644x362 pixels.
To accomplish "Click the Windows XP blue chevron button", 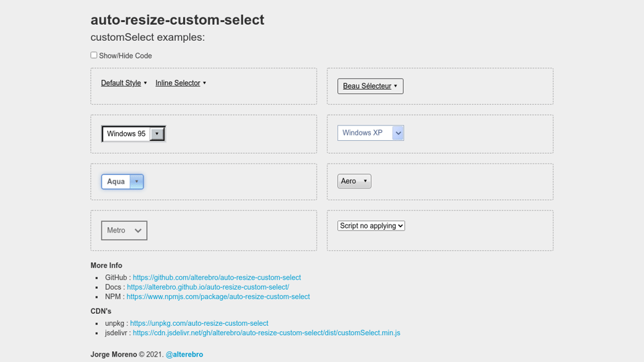I will click(398, 133).
